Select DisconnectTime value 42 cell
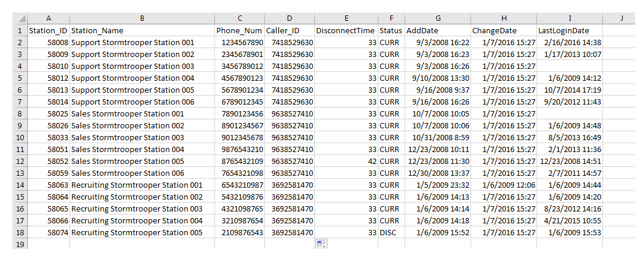The width and height of the screenshot is (644, 259). (x=346, y=162)
